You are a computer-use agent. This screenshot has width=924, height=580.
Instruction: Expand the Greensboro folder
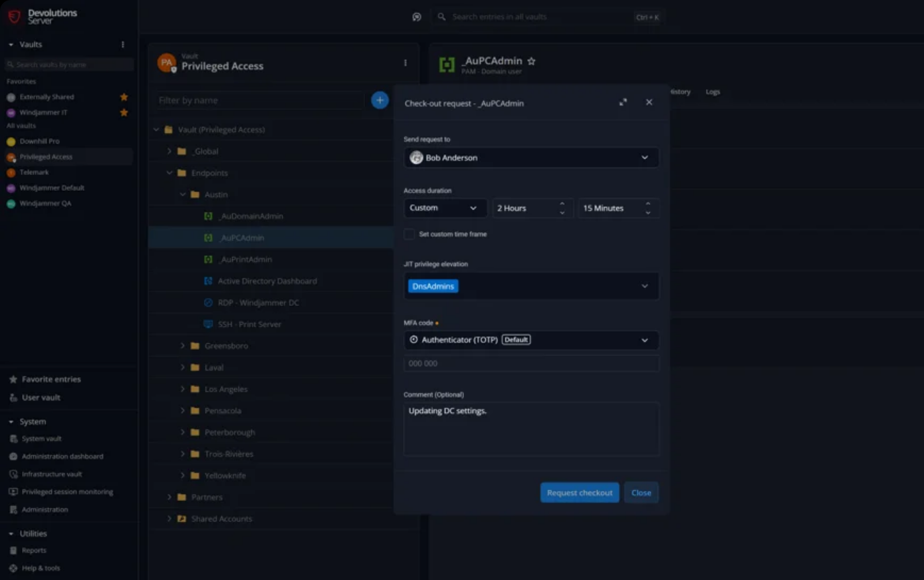[x=183, y=346]
